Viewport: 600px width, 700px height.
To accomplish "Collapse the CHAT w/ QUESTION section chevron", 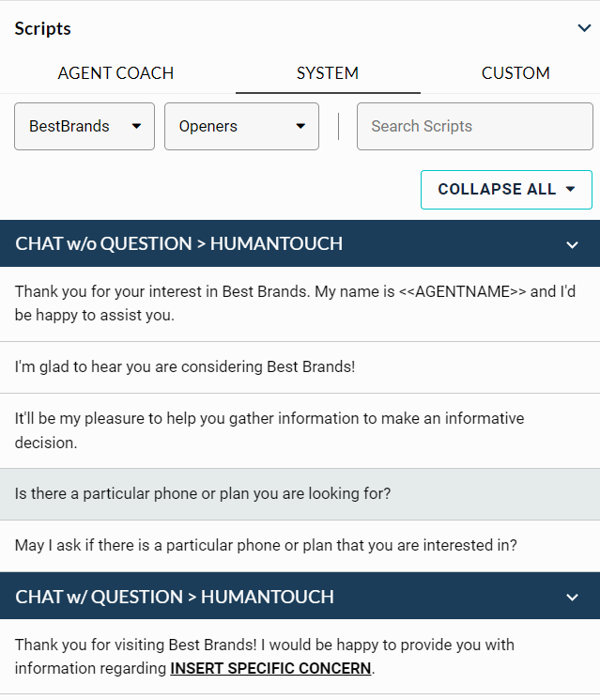I will pos(573,597).
